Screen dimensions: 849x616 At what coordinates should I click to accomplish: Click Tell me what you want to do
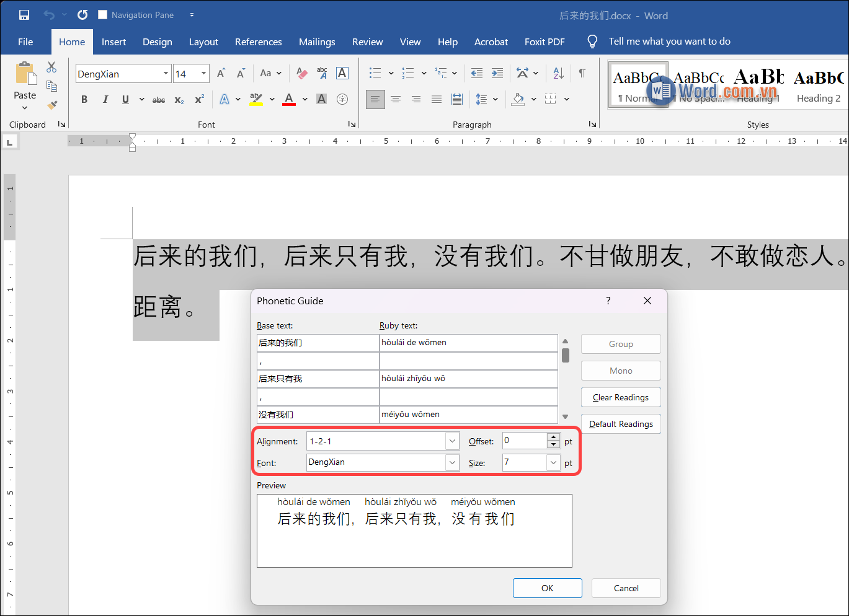(x=669, y=42)
